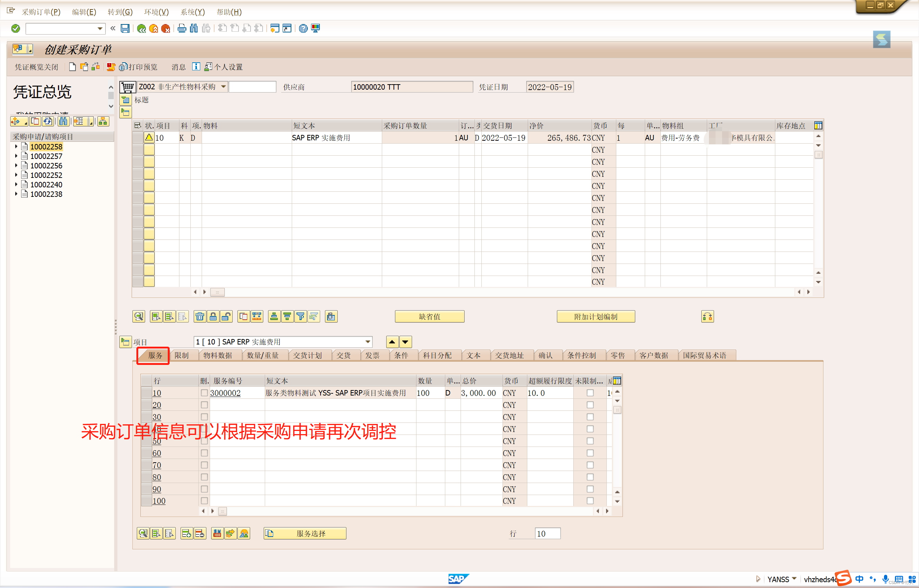The image size is (919, 588).
Task: Open the 采购订单 menu
Action: (41, 12)
